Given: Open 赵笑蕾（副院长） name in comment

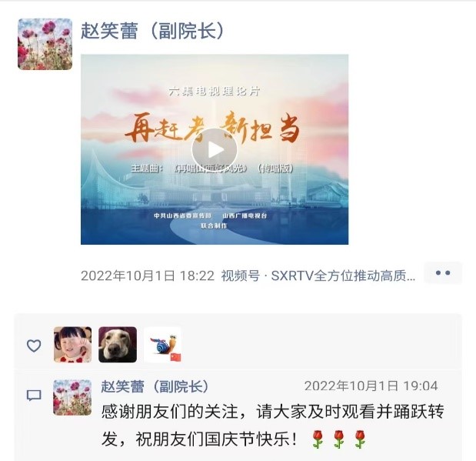Looking at the screenshot, I should (155, 386).
